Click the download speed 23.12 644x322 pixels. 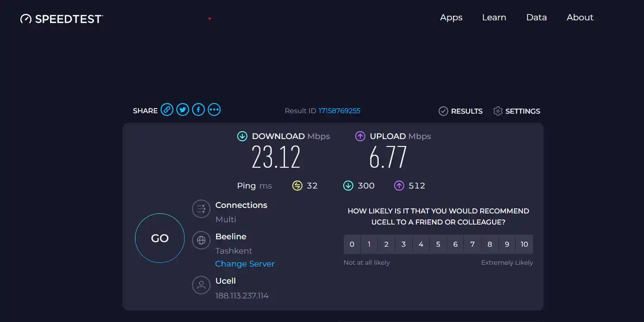coord(276,157)
